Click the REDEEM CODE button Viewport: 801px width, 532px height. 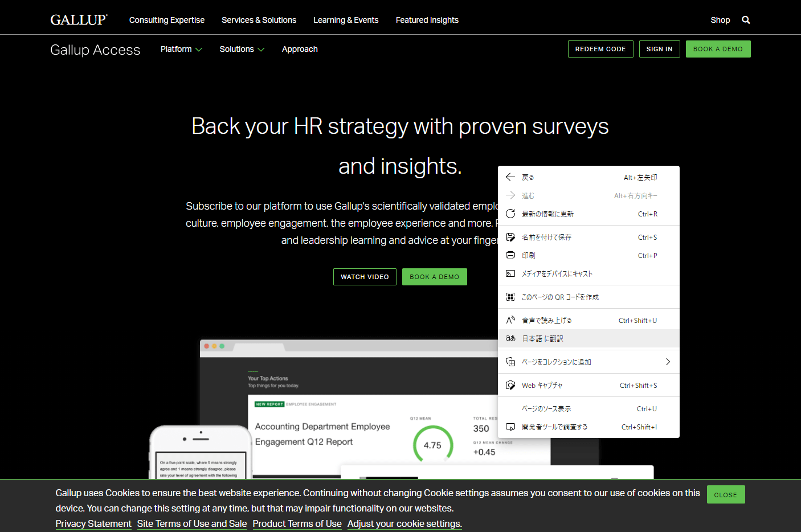click(600, 49)
